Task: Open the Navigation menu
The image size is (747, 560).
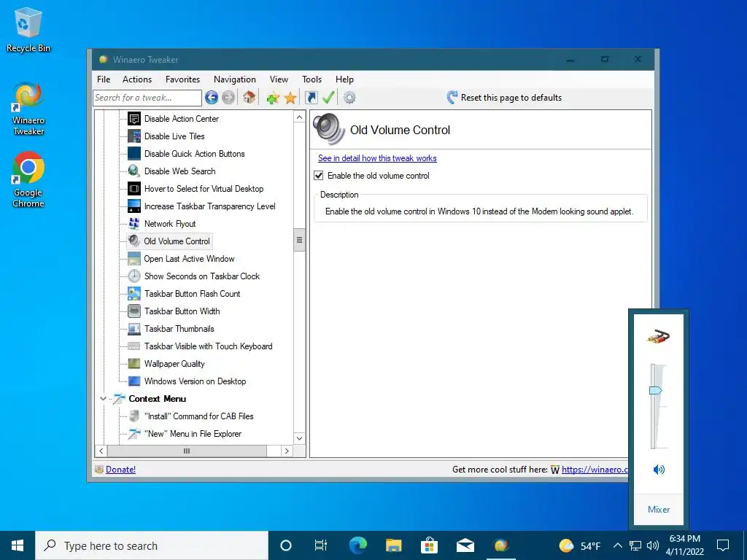Action: point(235,79)
